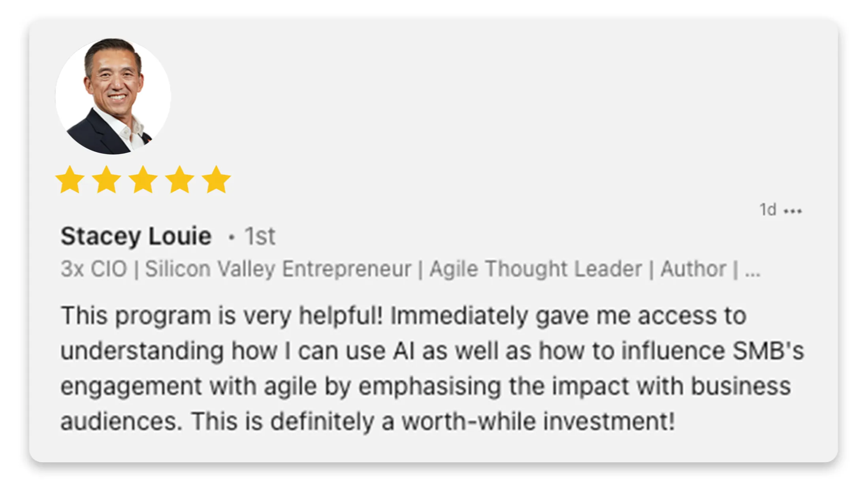Expand the truncated headline ellipsis

click(x=752, y=270)
